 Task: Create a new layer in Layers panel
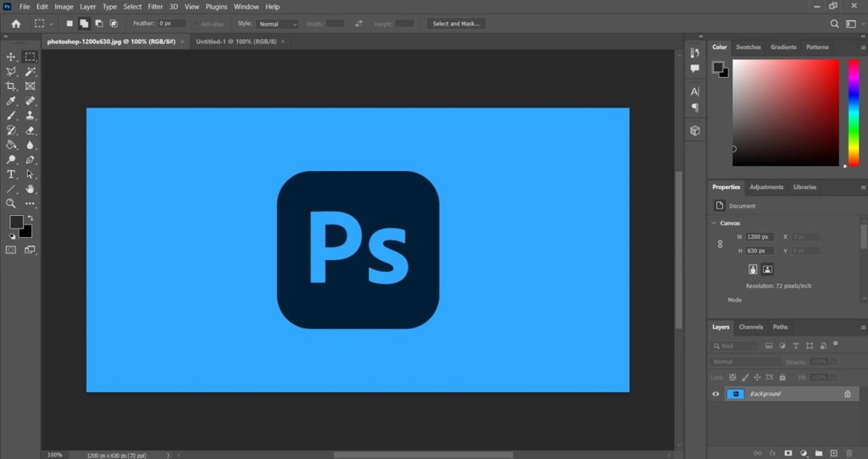[x=833, y=454]
